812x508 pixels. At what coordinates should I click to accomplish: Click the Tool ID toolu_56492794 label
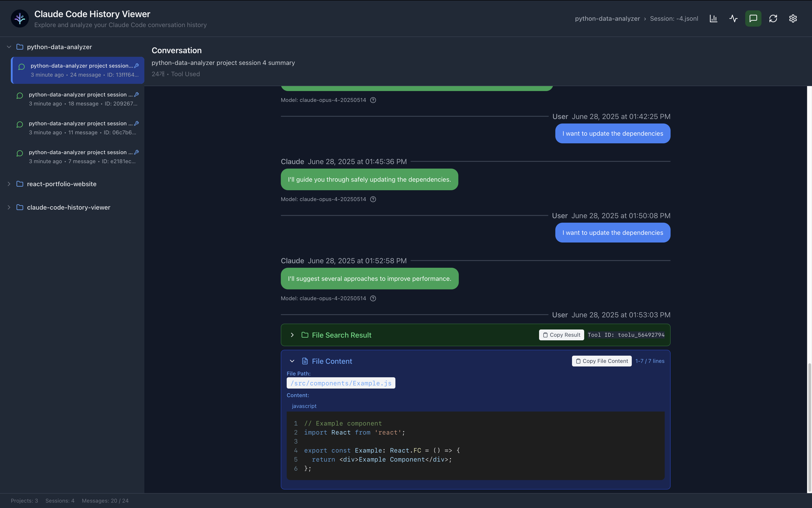pos(626,335)
